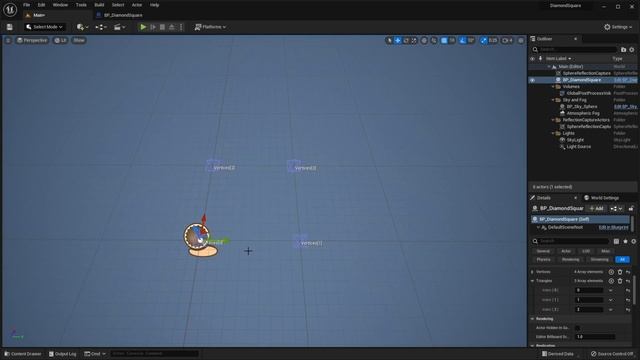The width and height of the screenshot is (640, 360).
Task: Open the viewport options hamburger menu
Action: tap(8, 40)
